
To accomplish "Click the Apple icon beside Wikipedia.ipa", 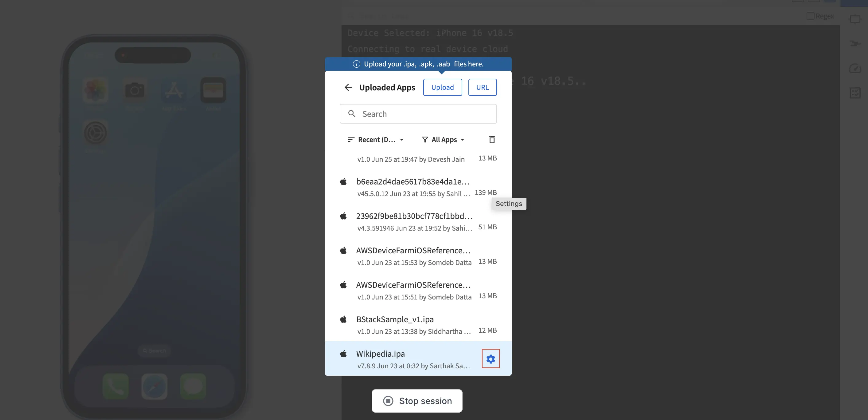I will tap(343, 354).
